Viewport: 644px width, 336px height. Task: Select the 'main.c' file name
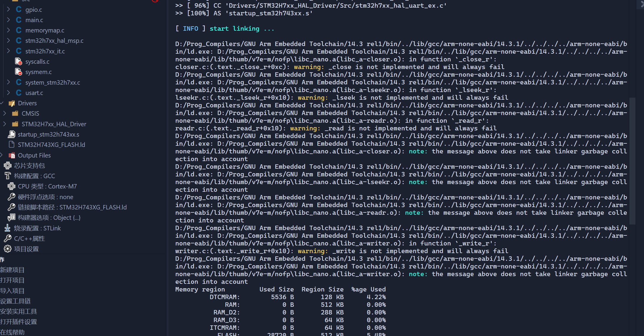[34, 20]
